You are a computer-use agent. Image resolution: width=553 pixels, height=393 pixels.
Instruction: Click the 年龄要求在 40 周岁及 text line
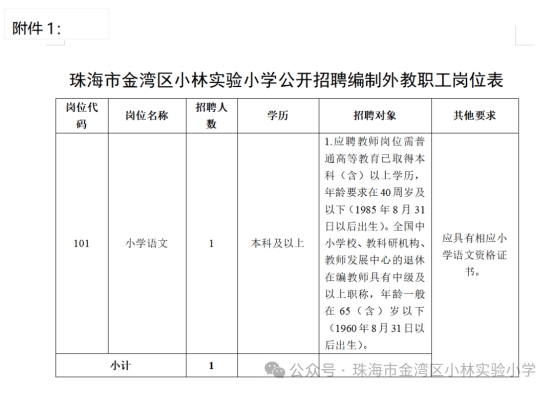point(375,192)
